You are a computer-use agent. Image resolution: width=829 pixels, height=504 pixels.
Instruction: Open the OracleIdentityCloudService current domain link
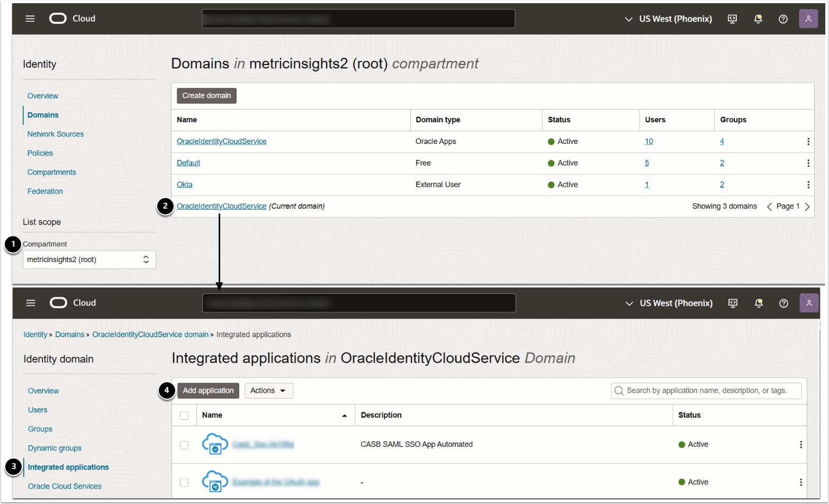click(221, 206)
